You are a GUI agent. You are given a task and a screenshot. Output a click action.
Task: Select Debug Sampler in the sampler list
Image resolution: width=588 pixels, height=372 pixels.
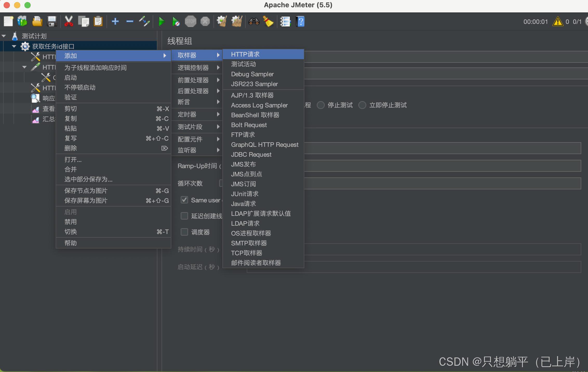coord(252,74)
